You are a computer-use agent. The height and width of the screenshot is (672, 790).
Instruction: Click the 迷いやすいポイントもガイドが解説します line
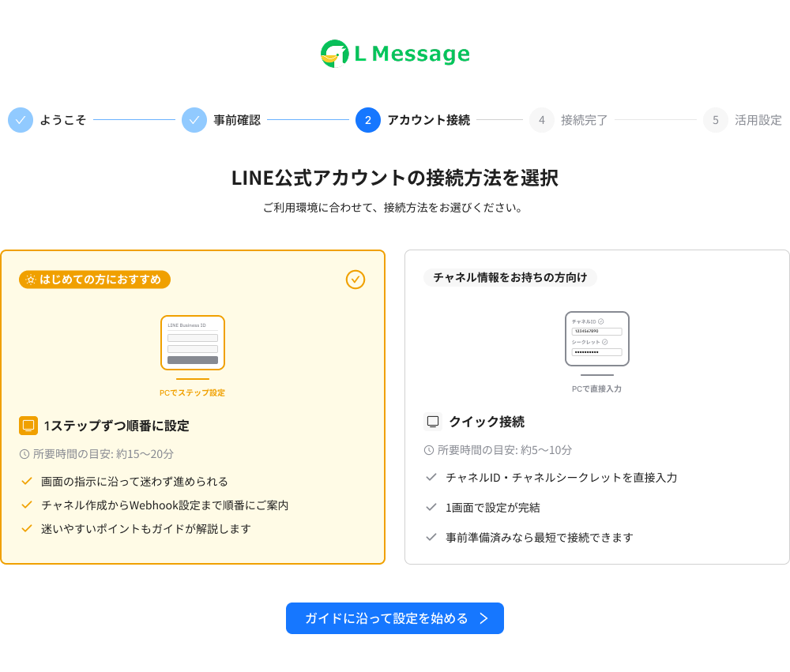click(x=146, y=529)
